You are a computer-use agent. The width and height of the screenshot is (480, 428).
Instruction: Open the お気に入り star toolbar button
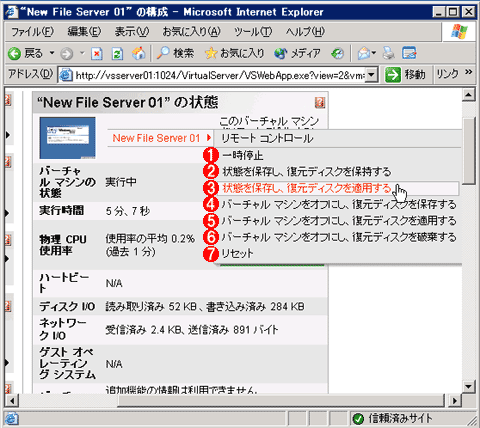click(x=234, y=53)
